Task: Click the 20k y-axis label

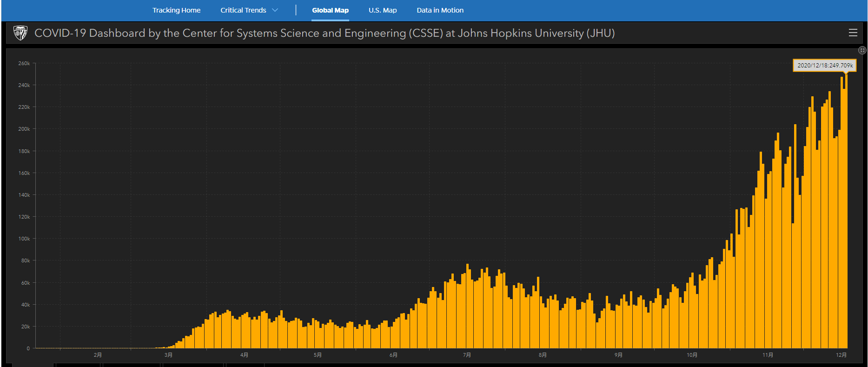Action: pyautogui.click(x=26, y=327)
